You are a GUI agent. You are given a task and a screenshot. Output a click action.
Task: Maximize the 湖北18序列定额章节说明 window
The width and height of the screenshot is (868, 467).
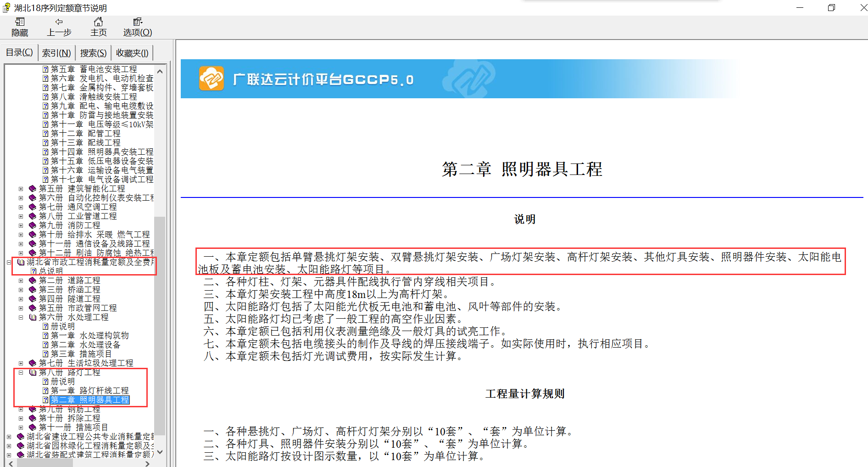point(831,8)
